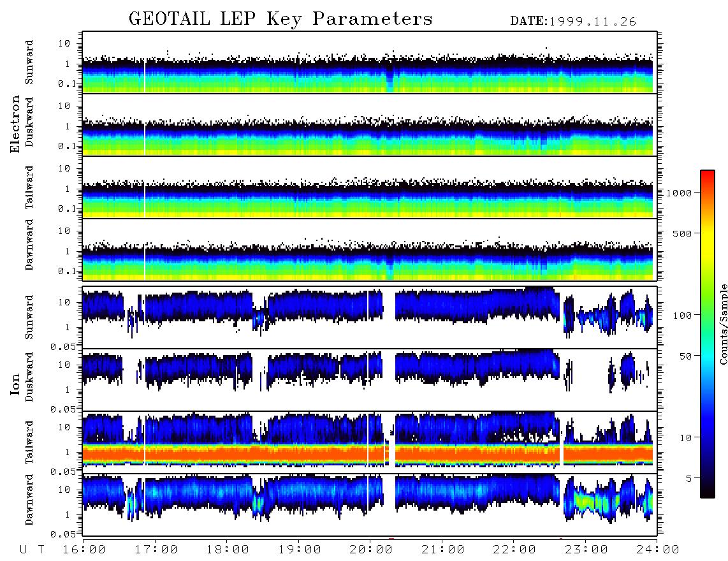Click the 21:00 time tick label

click(x=443, y=550)
